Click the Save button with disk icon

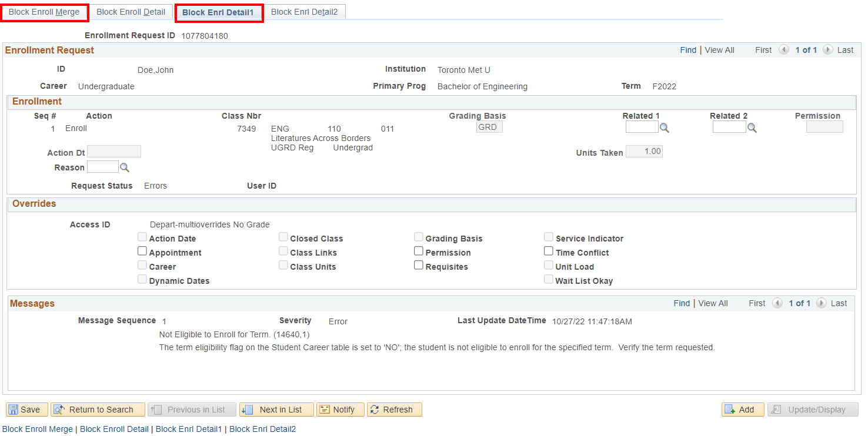point(27,410)
